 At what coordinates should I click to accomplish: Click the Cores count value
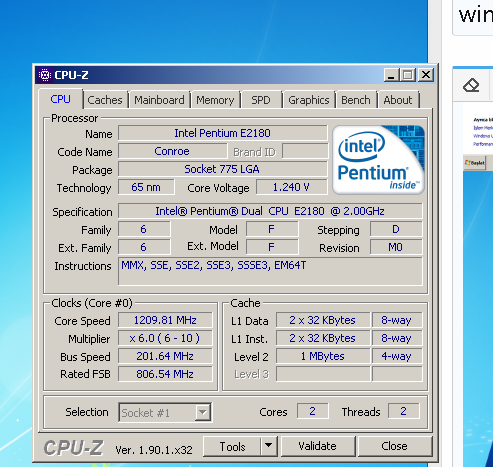tap(313, 411)
